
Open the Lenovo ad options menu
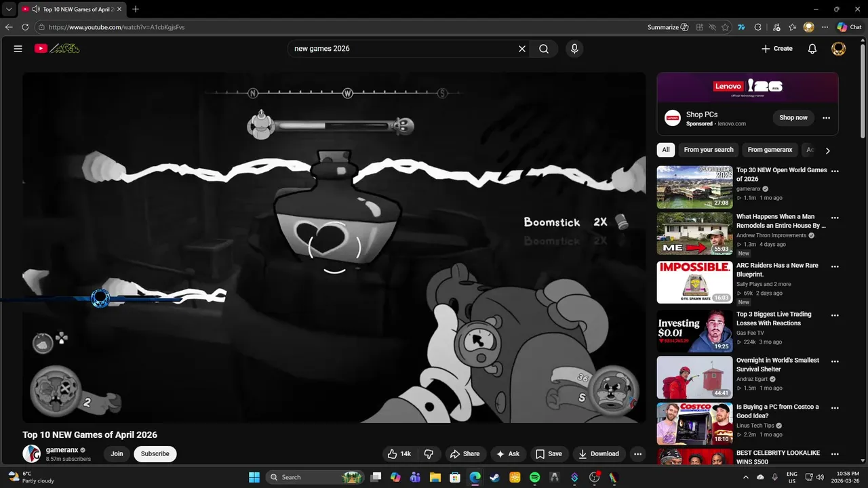[826, 118]
